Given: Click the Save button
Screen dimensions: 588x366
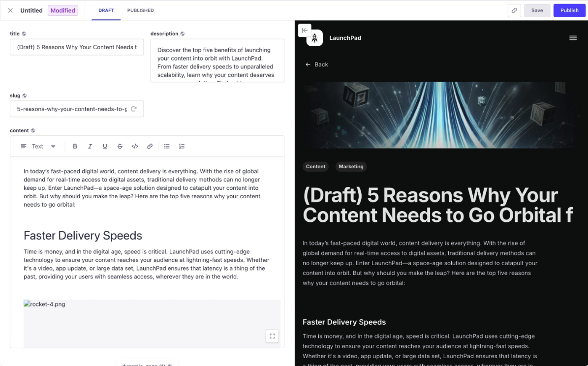Looking at the screenshot, I should click(x=537, y=10).
